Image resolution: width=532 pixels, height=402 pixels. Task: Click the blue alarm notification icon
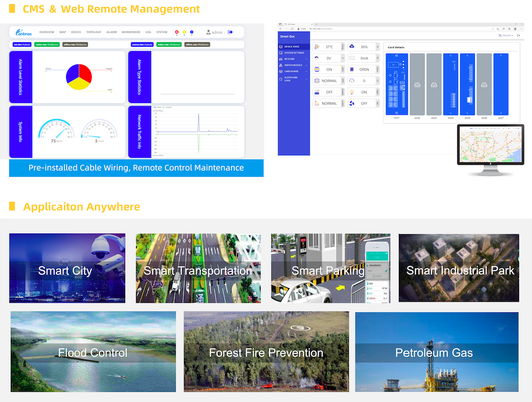coord(192,32)
